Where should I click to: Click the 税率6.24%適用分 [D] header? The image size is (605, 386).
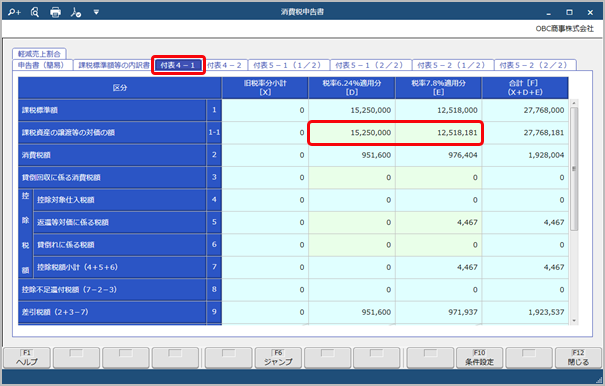coord(352,88)
